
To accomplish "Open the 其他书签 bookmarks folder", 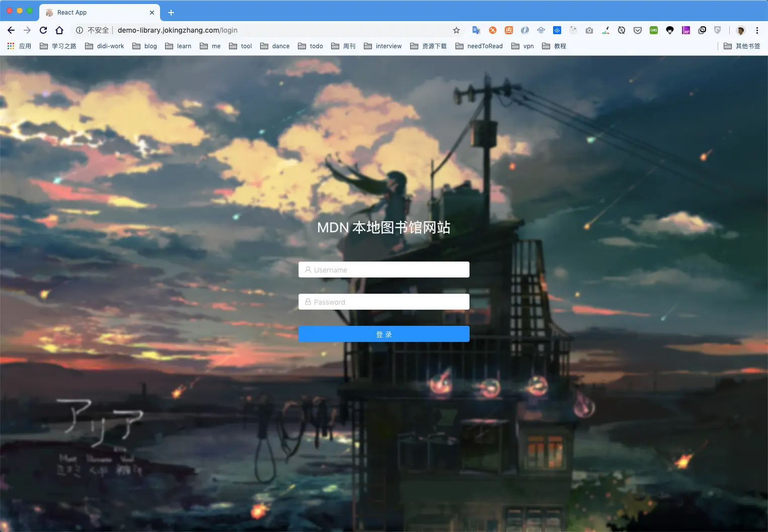I will point(742,46).
